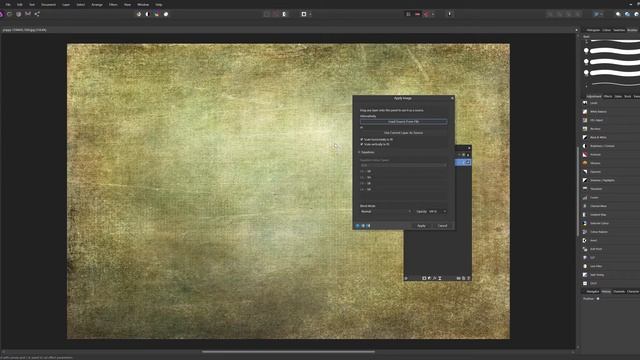Open the Layer menu
Viewport: 640px width, 360px height.
point(66,4)
